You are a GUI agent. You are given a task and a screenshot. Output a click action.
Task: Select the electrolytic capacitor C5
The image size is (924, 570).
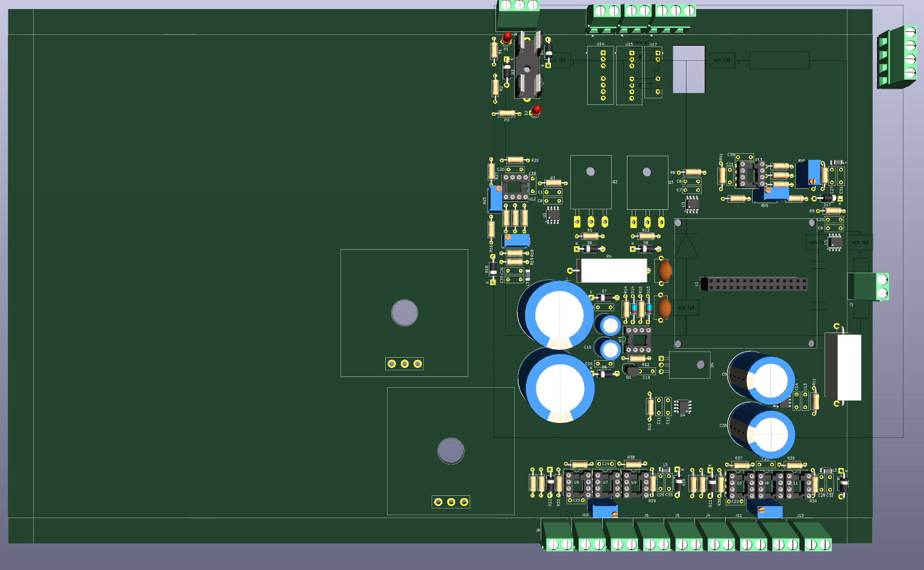(x=762, y=378)
